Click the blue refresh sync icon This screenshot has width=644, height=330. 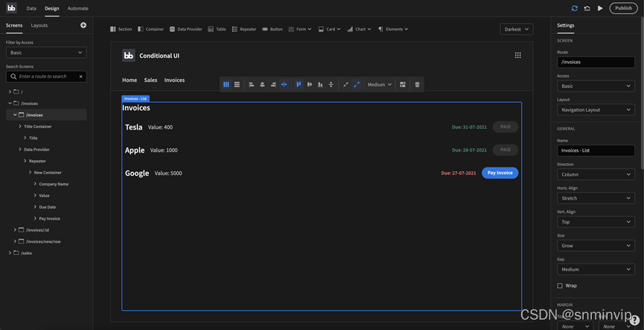tap(574, 8)
